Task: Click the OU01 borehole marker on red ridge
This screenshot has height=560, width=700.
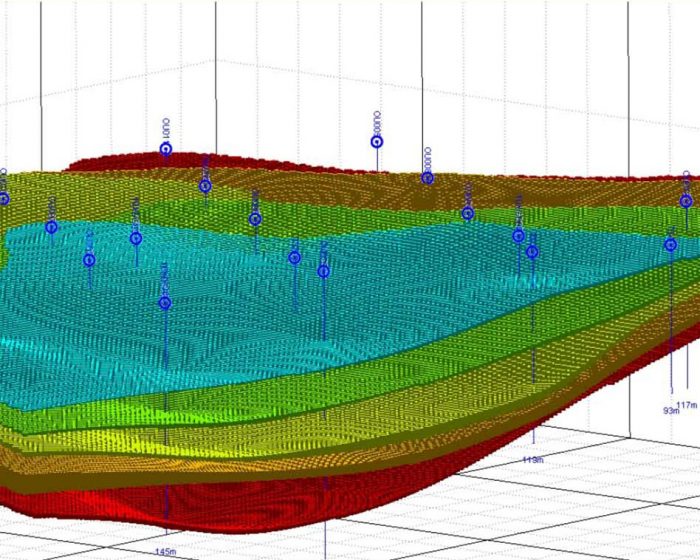Action: [166, 149]
